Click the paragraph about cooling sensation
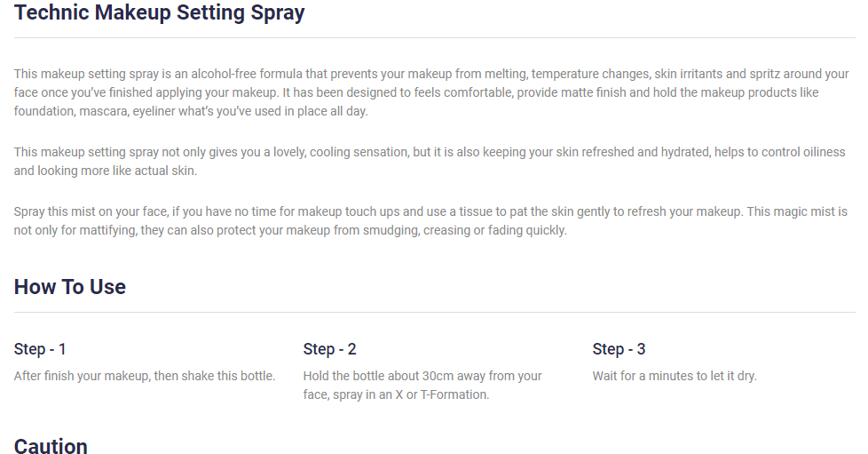 tap(430, 162)
